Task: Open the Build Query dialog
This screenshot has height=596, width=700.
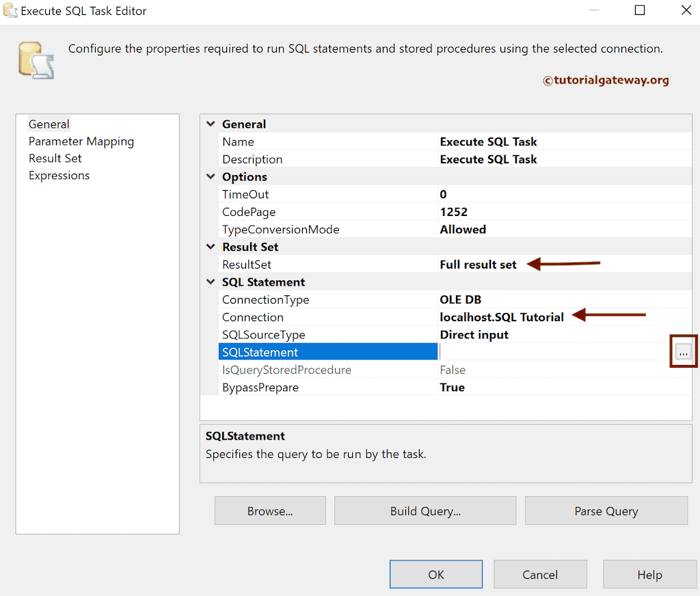Action: point(425,511)
